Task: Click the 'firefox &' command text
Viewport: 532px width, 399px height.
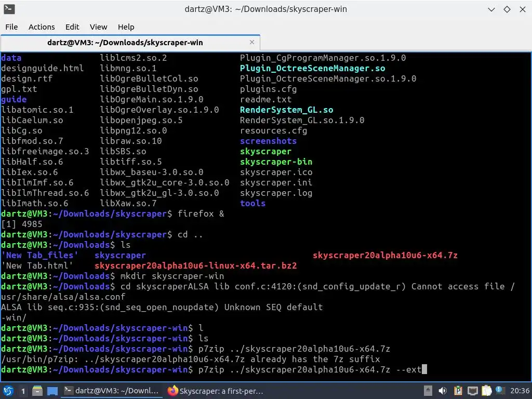Action: (x=201, y=214)
